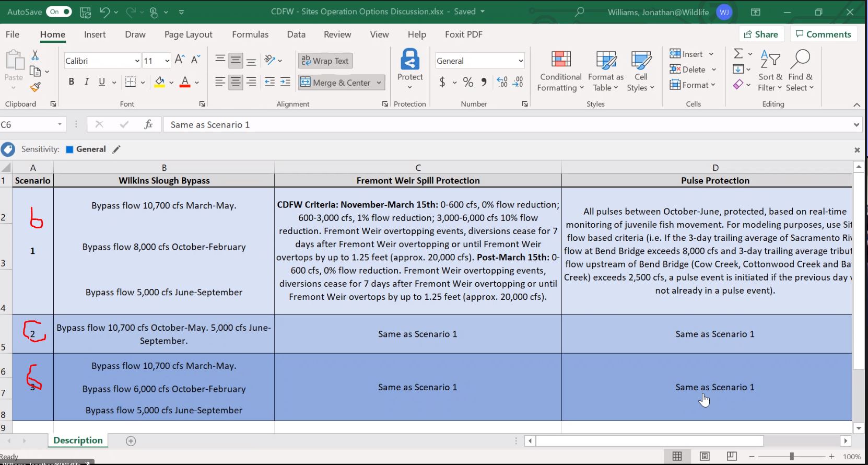This screenshot has height=465, width=868.
Task: Click the Share button
Action: 761,34
